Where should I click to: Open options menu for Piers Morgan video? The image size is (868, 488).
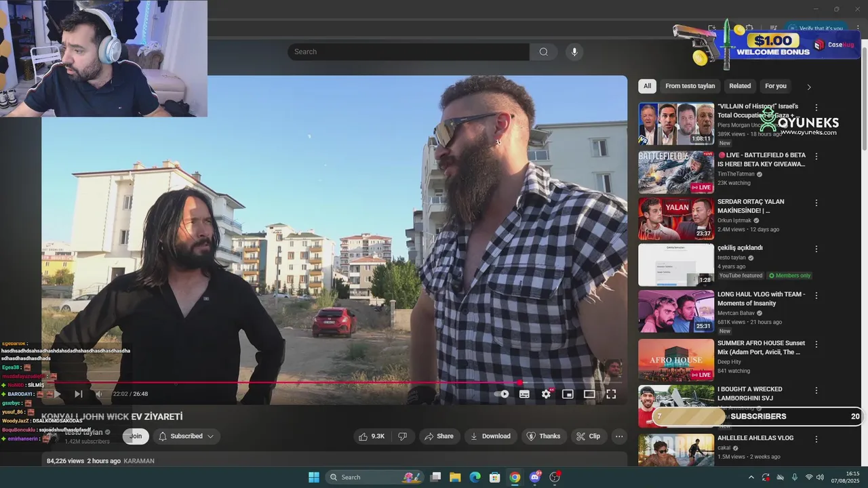click(816, 108)
